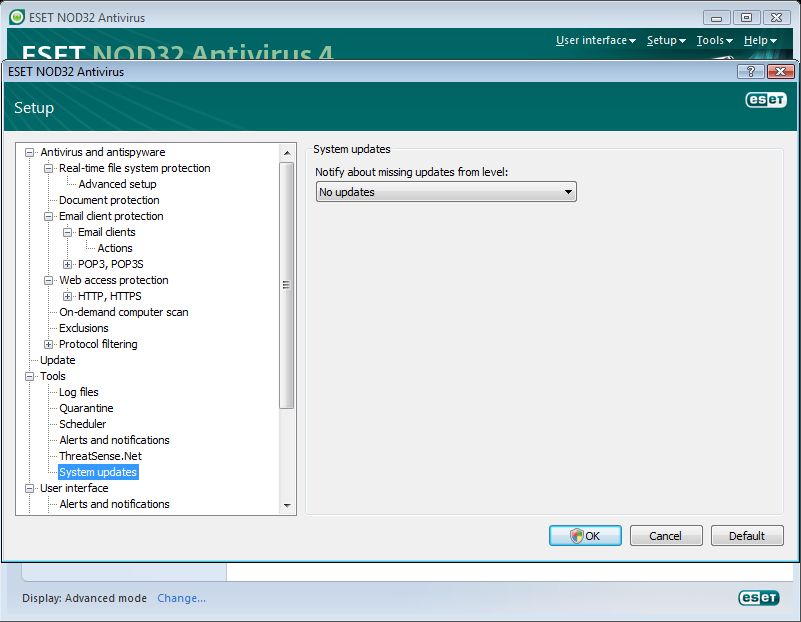
Task: Open the Tools menu in main window
Action: click(715, 40)
